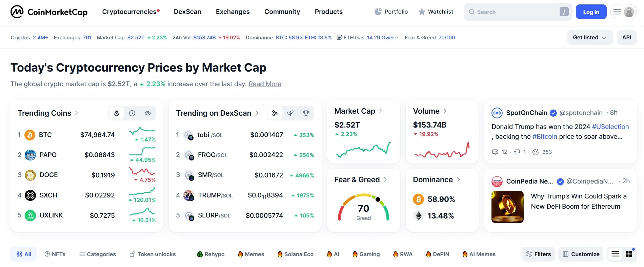Toggle most visited eye icon

tap(148, 113)
